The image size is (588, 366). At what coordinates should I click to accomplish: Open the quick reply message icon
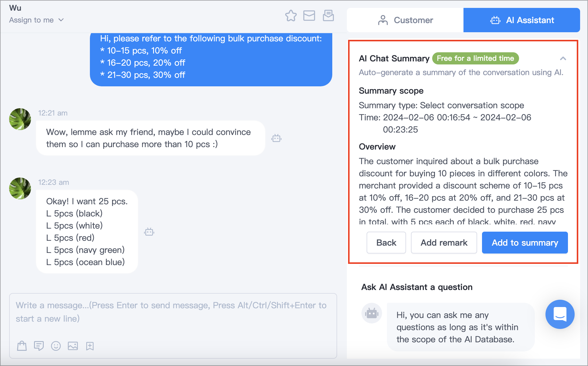tap(39, 346)
